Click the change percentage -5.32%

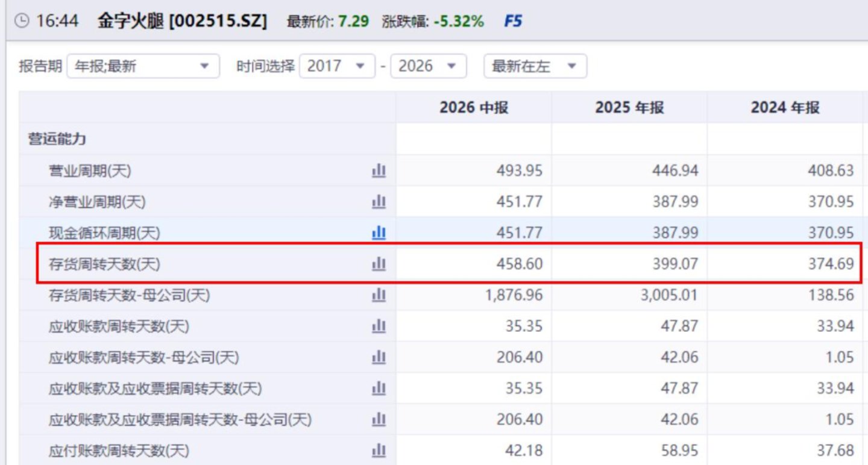(459, 22)
